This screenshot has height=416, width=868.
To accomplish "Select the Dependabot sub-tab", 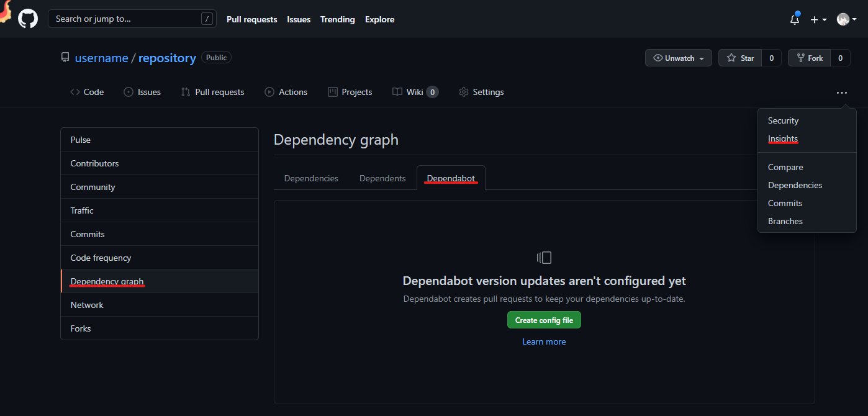I will [x=451, y=178].
